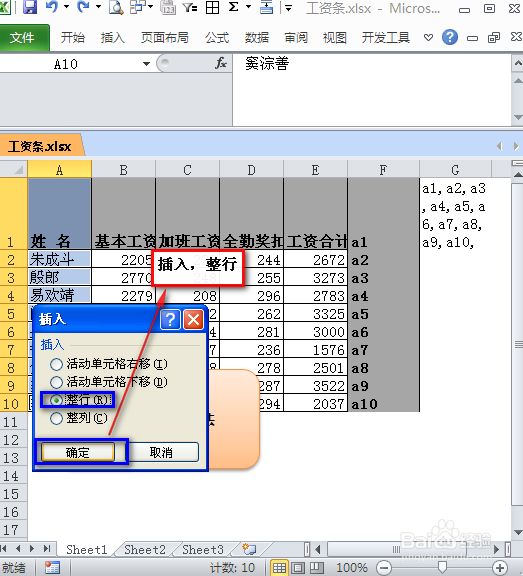The width and height of the screenshot is (523, 576).
Task: Click the Save icon in quick access toolbar
Action: point(30,7)
